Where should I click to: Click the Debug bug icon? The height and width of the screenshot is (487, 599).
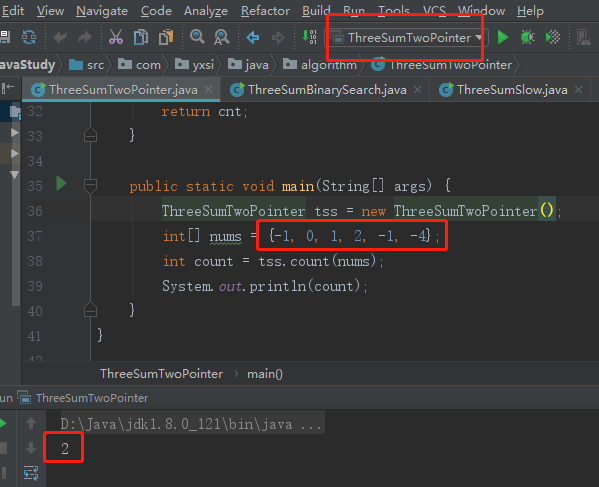(528, 37)
